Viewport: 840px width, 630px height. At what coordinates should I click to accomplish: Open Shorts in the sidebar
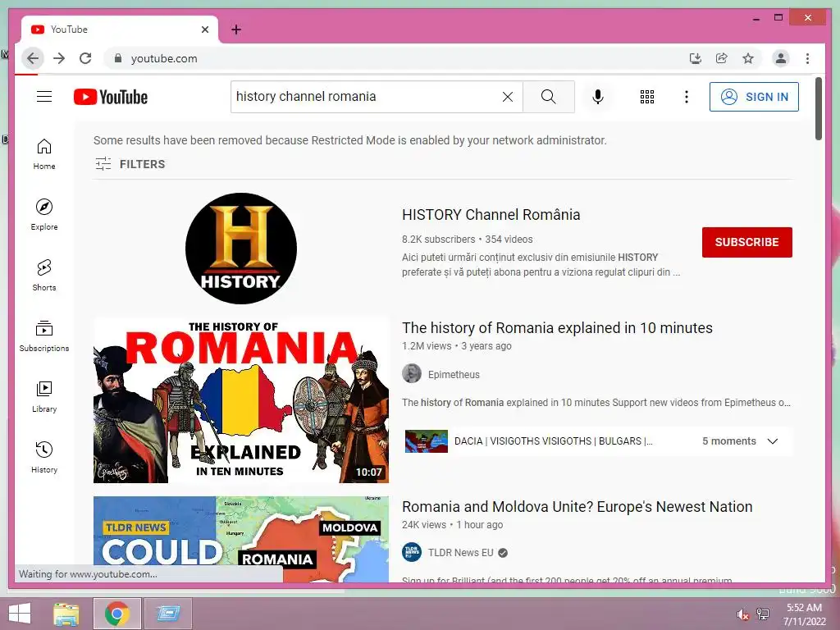click(44, 276)
